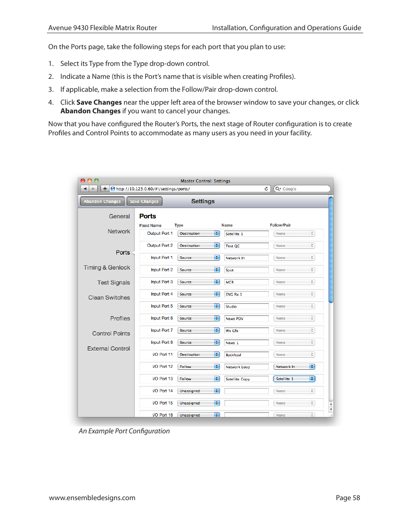Click the Name field containing Network In
Screen dimensions: 411x532
coord(246,258)
